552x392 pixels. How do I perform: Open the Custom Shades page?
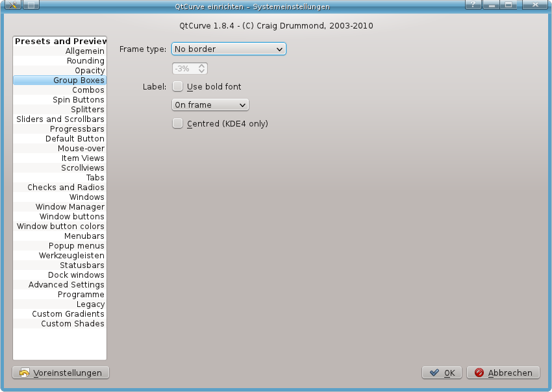click(60, 324)
